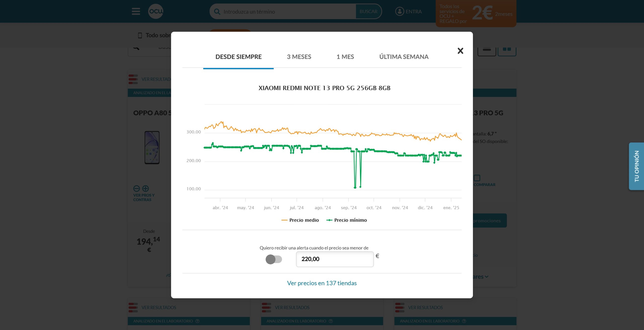Close the price history dialog
The width and height of the screenshot is (644, 330).
(x=460, y=51)
